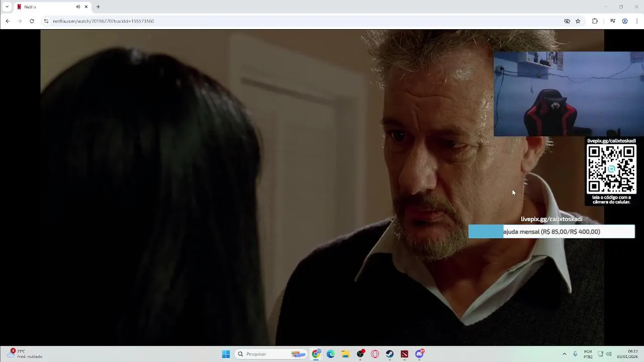Mute the Netflix tab audio icon

click(x=78, y=7)
